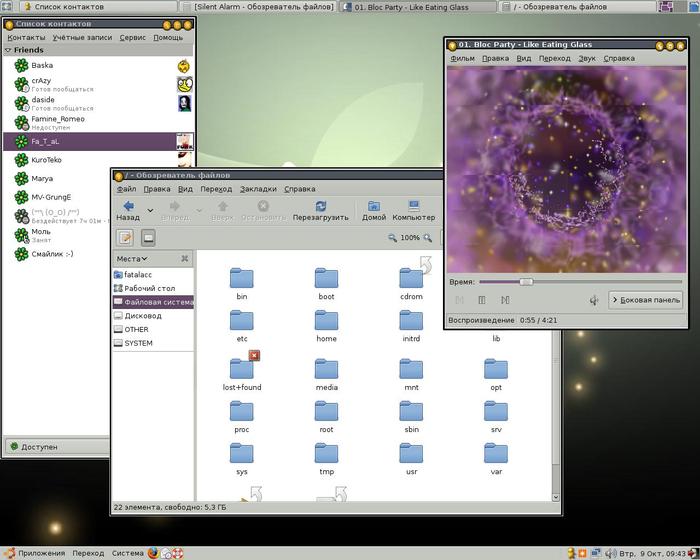Select the var folder
Viewport: 700px width, 560px height.
coord(496,459)
